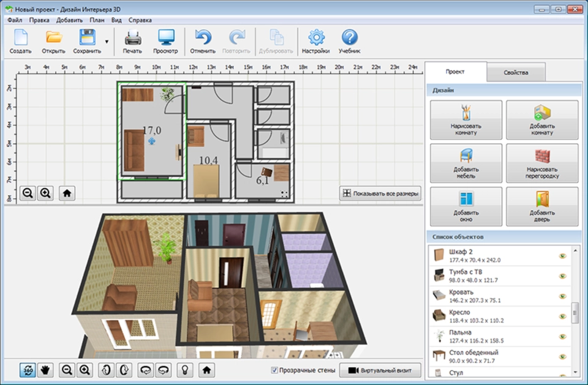Open the Добавить menu
Viewport: 588px width, 385px height.
coord(69,20)
